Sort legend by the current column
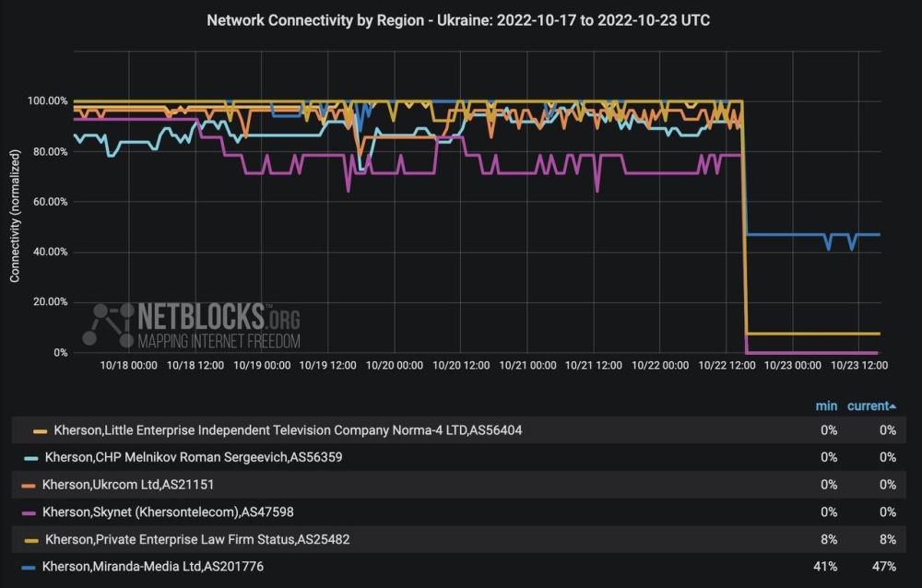Screen dimensions: 922x588 tap(872, 406)
